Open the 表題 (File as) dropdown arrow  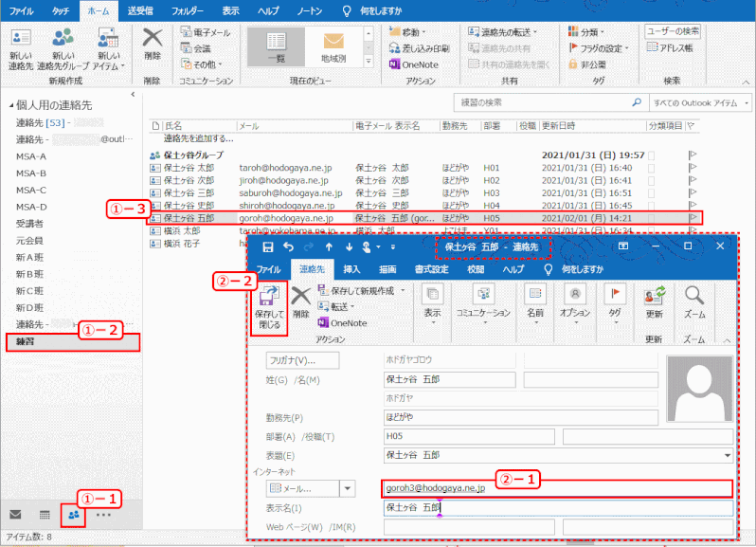click(727, 455)
